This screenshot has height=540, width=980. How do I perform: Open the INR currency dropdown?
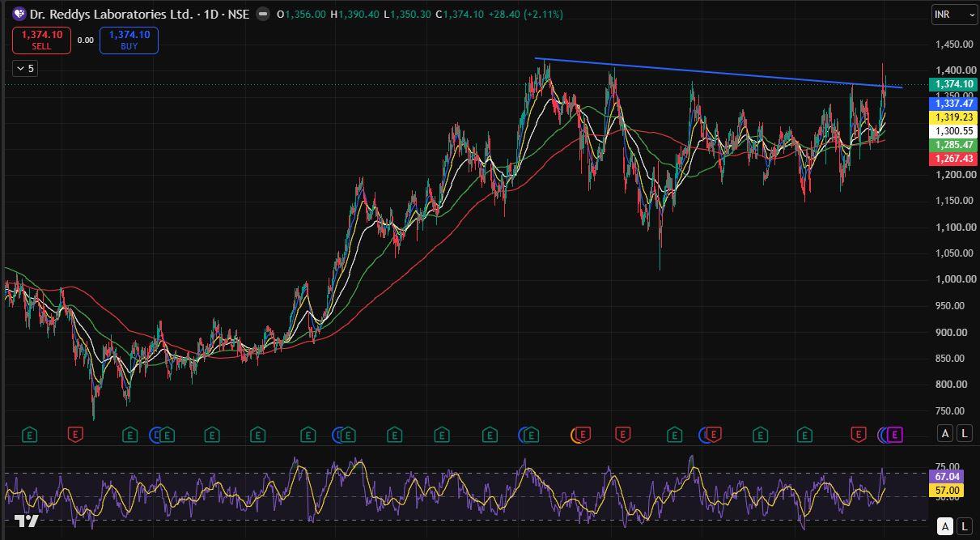(955, 15)
